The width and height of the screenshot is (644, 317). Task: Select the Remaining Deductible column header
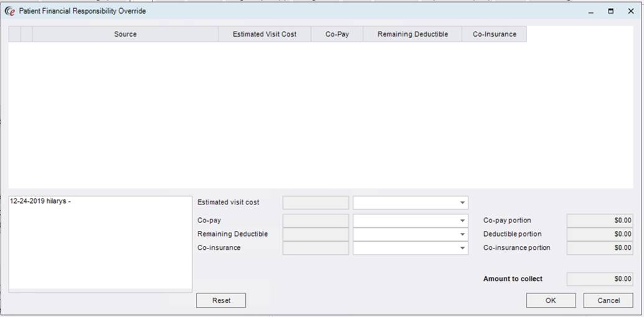412,34
